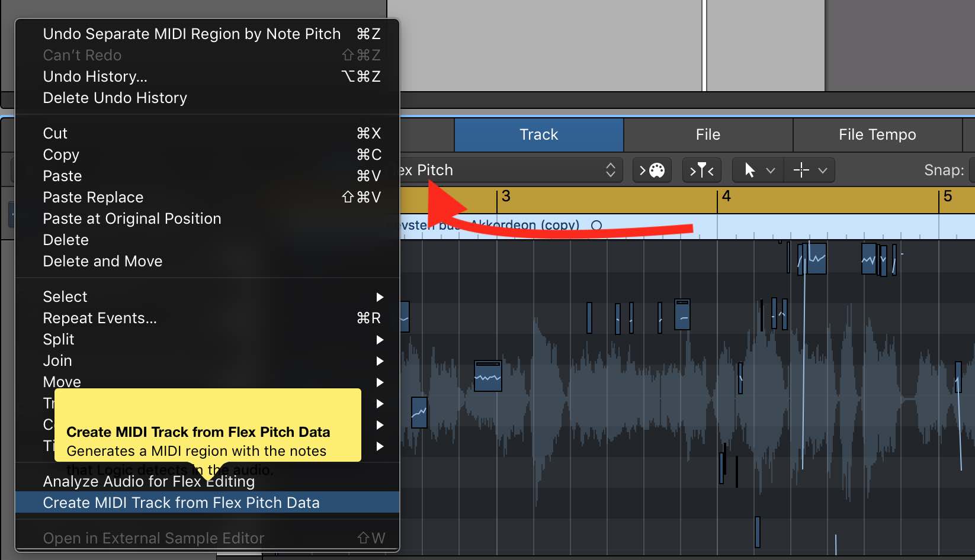Switch to the File tab
The image size is (975, 560).
pyautogui.click(x=708, y=135)
